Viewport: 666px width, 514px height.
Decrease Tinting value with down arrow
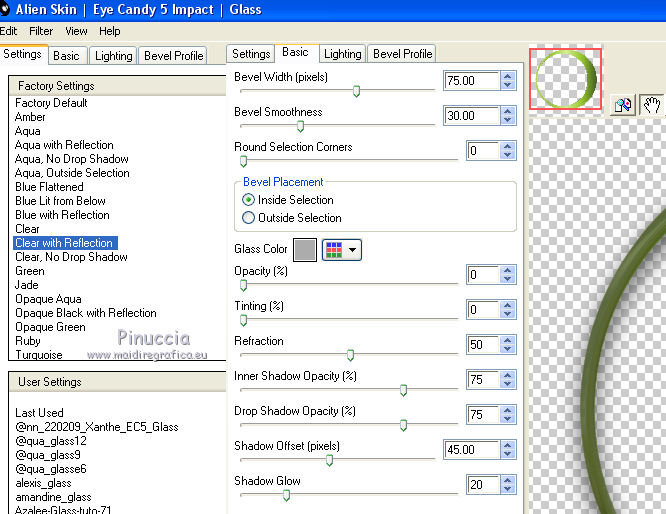pyautogui.click(x=508, y=314)
